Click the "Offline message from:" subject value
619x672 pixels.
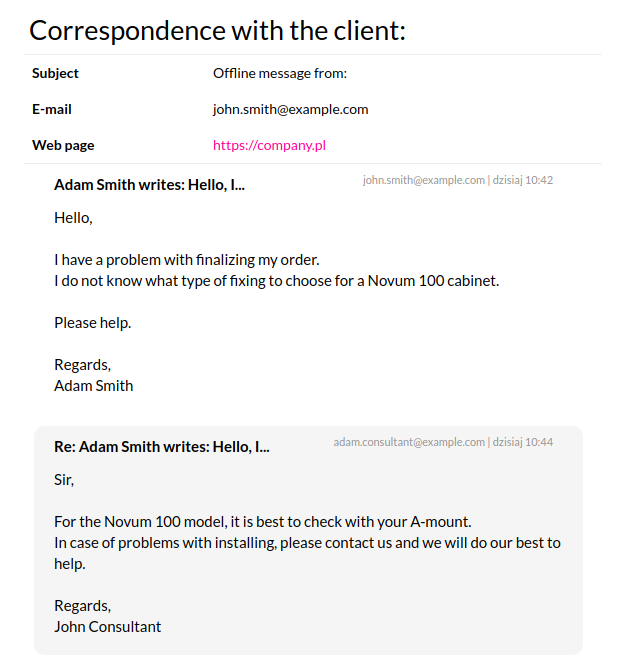coord(279,73)
